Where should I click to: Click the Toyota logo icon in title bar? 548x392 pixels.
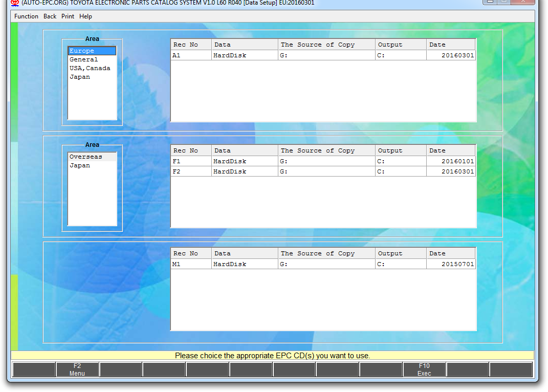(x=15, y=3)
